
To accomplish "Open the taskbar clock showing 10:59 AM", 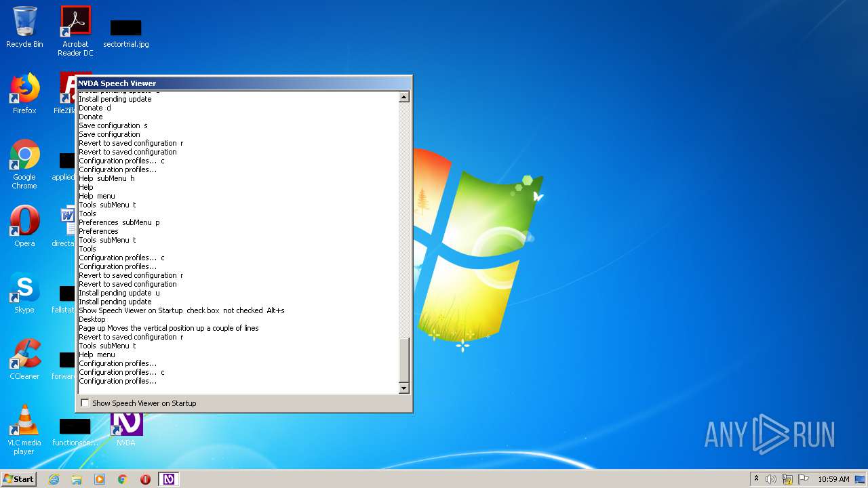I will coord(833,479).
